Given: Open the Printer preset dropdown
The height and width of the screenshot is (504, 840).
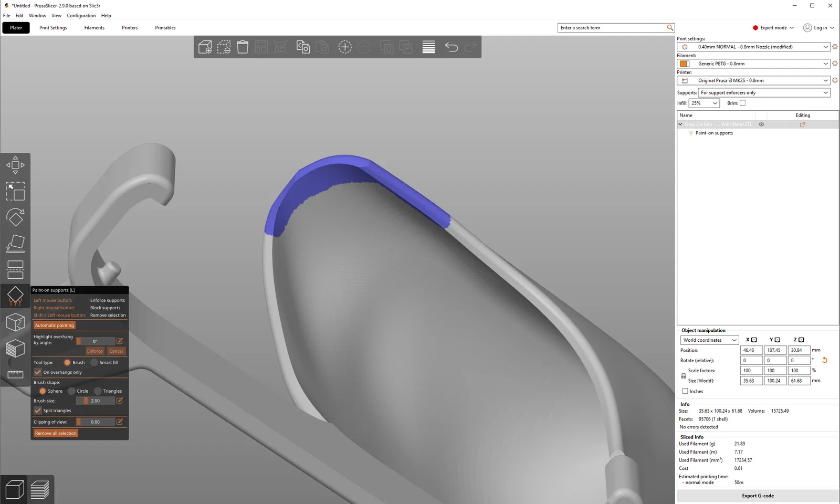Looking at the screenshot, I should (753, 80).
